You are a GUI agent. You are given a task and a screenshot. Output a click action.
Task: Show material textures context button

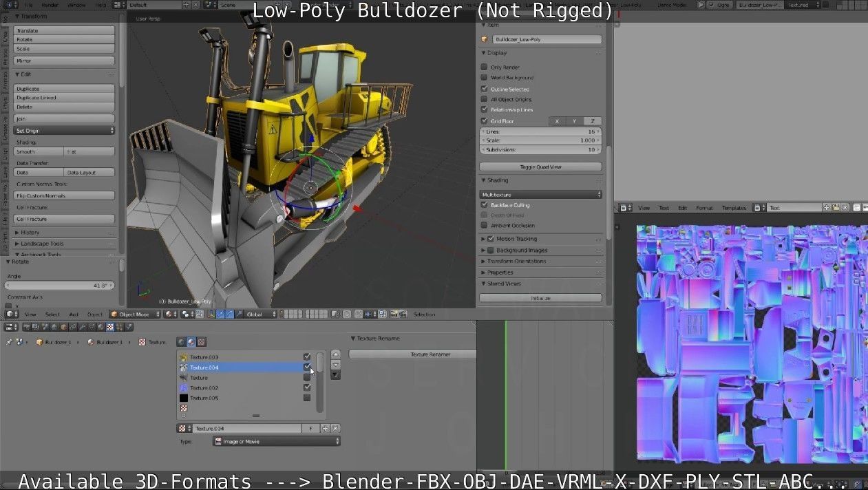191,341
